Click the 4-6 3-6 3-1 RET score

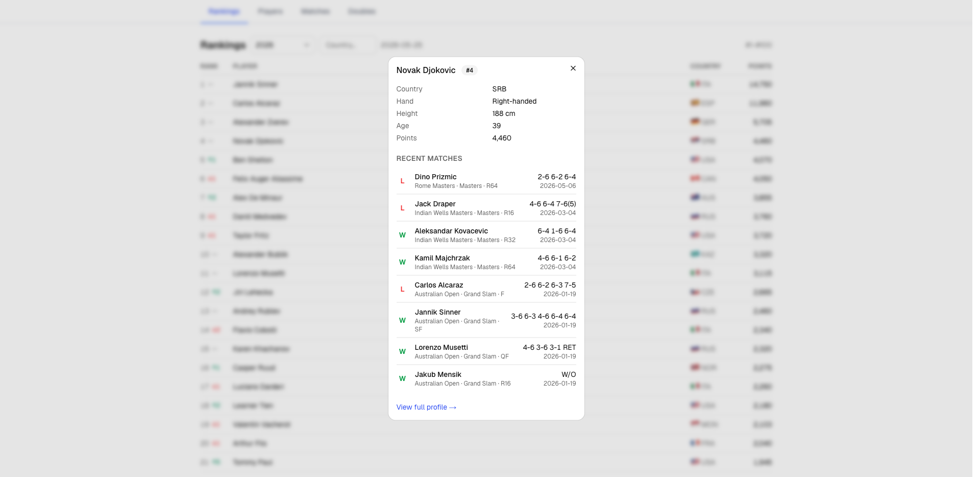coord(549,347)
